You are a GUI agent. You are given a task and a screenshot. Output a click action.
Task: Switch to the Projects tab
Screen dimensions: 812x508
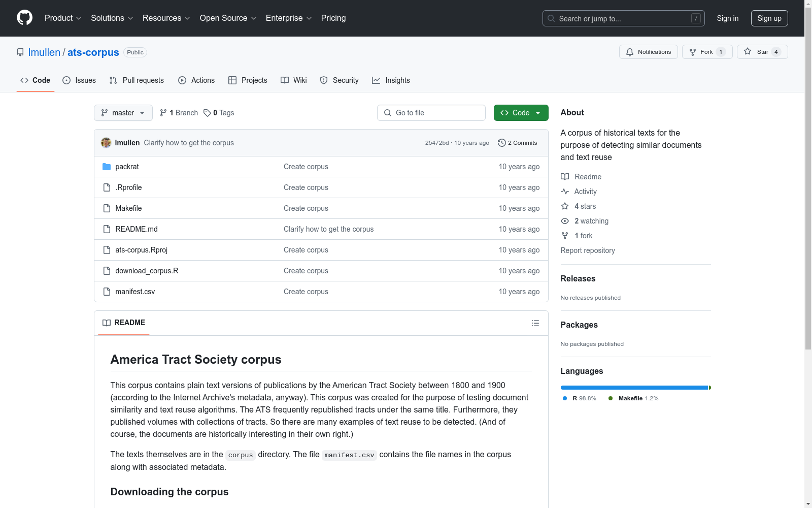pos(248,80)
